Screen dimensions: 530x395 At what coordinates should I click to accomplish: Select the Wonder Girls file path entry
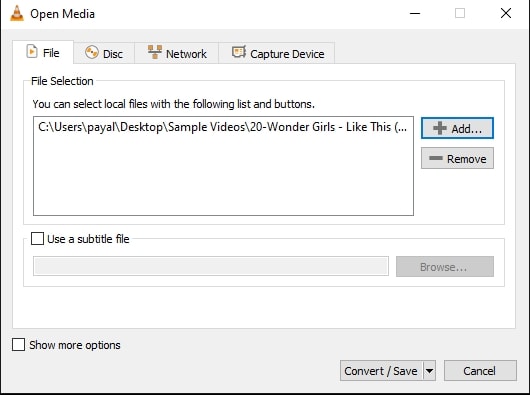pyautogui.click(x=223, y=127)
